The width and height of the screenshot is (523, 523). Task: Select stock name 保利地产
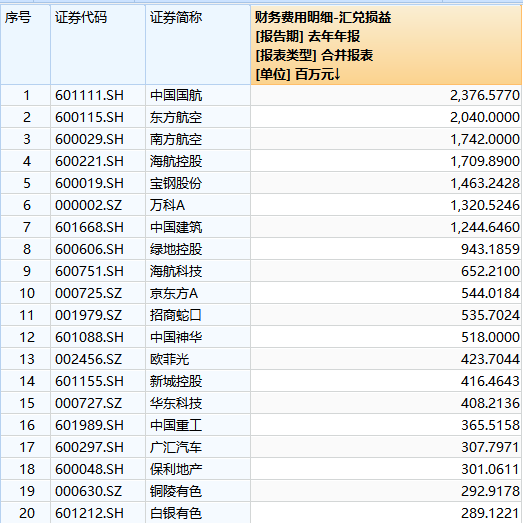[x=176, y=470]
